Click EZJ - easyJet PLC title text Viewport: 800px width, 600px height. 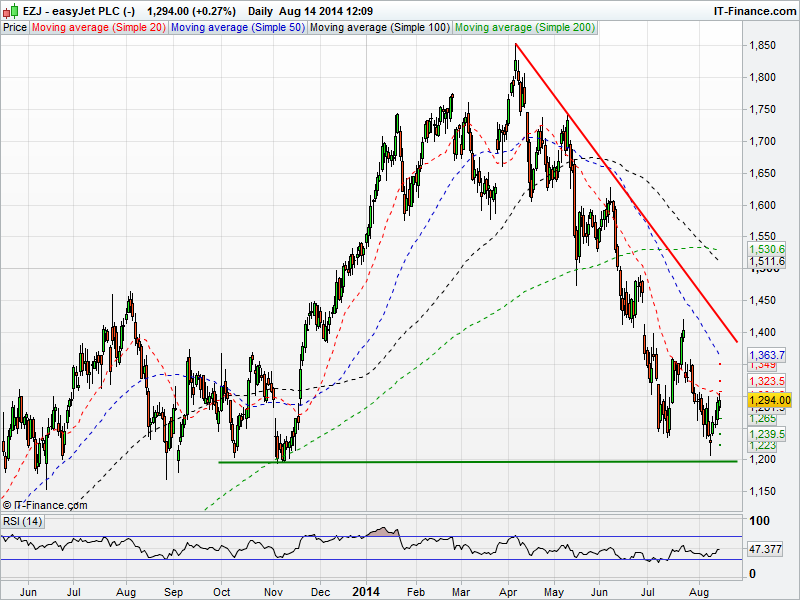pyautogui.click(x=79, y=11)
